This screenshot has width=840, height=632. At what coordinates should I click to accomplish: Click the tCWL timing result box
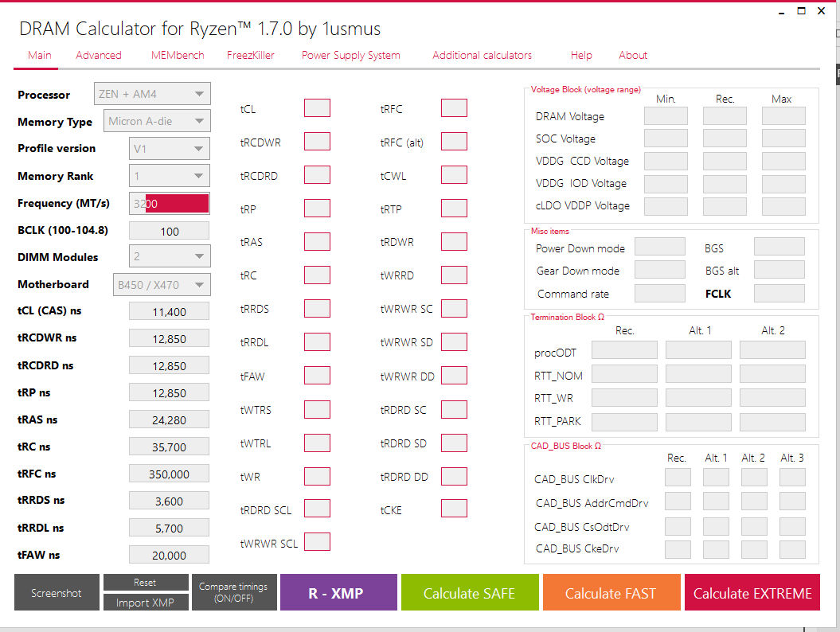click(455, 175)
